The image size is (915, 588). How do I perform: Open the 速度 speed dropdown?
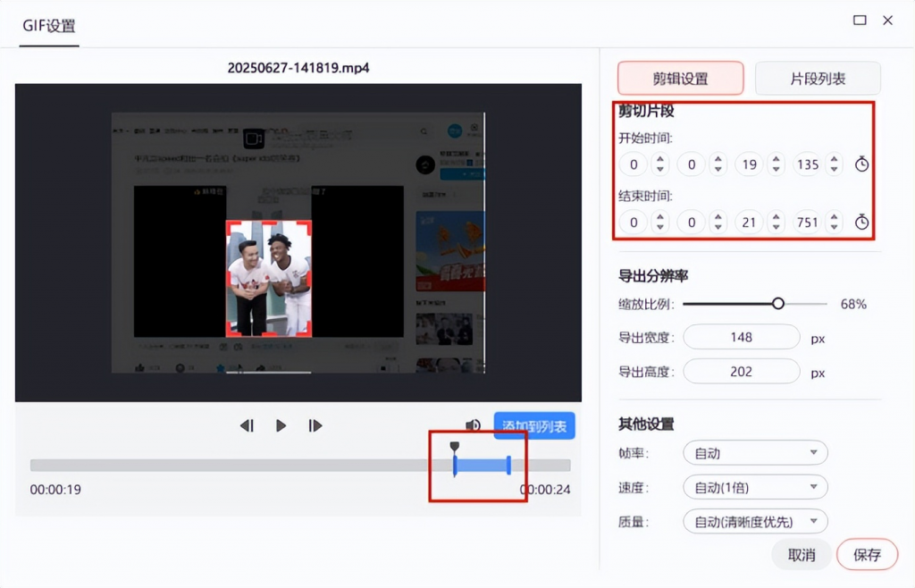754,487
